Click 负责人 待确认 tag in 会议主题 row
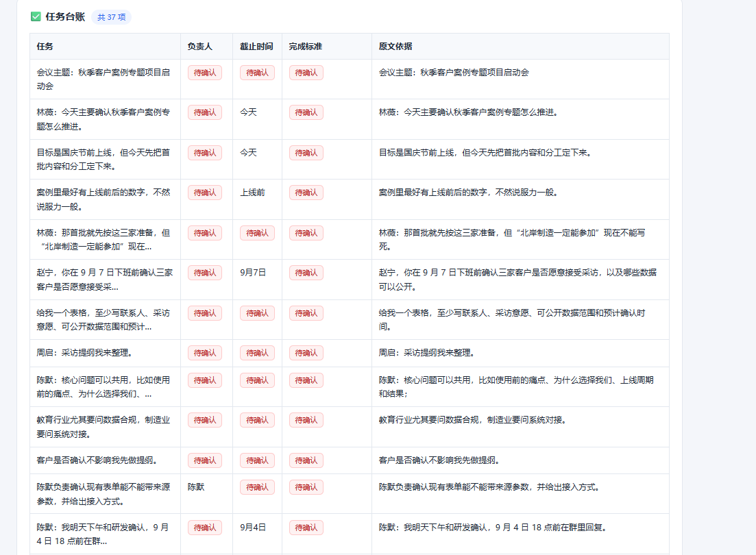 pyautogui.click(x=205, y=73)
